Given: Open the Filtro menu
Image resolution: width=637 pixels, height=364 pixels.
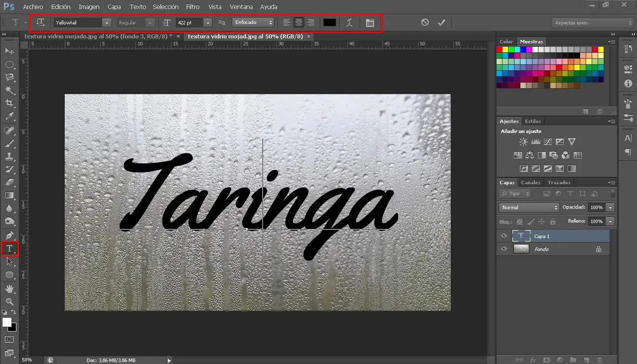Looking at the screenshot, I should (x=192, y=7).
